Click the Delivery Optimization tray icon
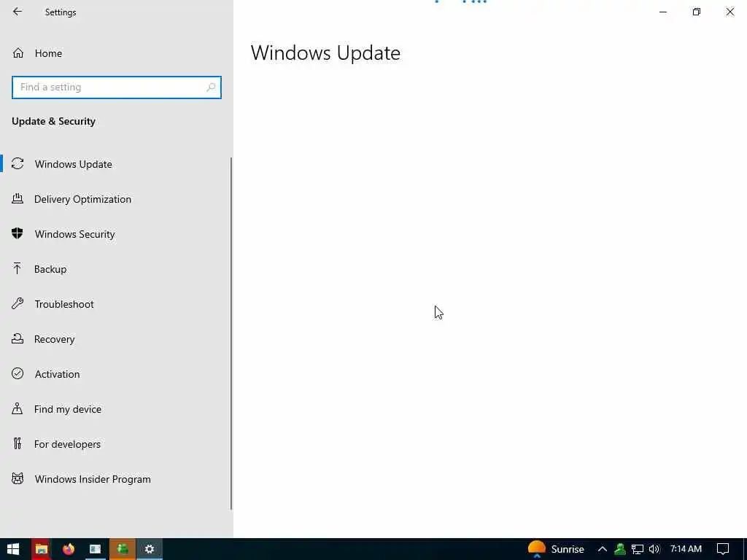 pyautogui.click(x=18, y=198)
